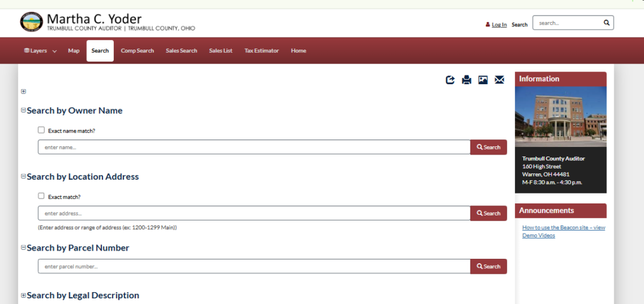Click the envelope email icon

(499, 80)
